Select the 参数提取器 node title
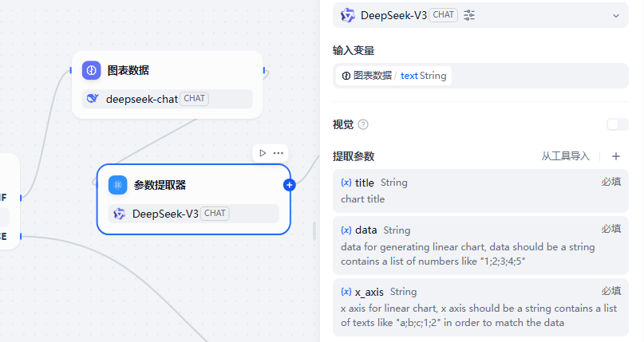The width and height of the screenshot is (644, 342). coord(160,185)
